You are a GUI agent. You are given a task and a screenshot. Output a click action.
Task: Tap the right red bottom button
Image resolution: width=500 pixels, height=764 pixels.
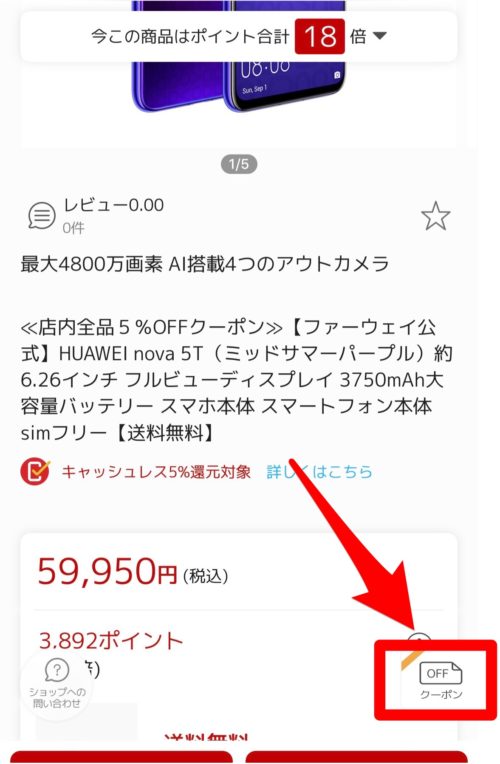[x=356, y=757]
